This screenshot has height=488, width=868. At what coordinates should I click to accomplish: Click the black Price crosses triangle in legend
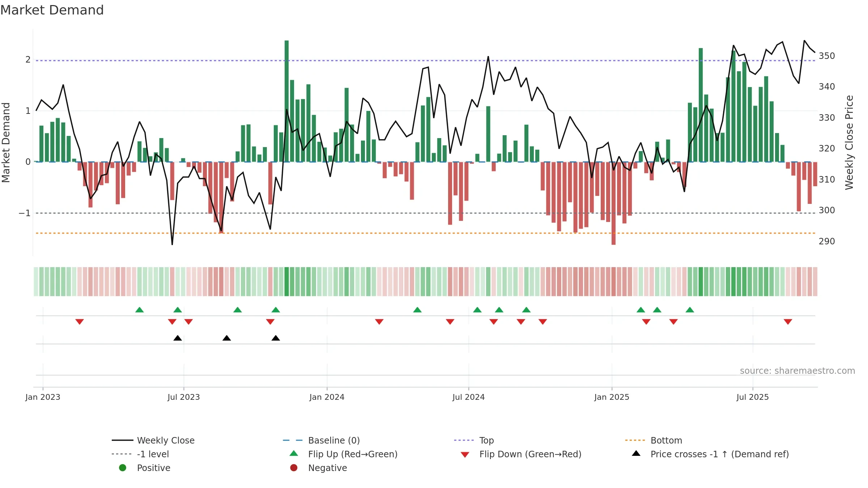tap(636, 453)
